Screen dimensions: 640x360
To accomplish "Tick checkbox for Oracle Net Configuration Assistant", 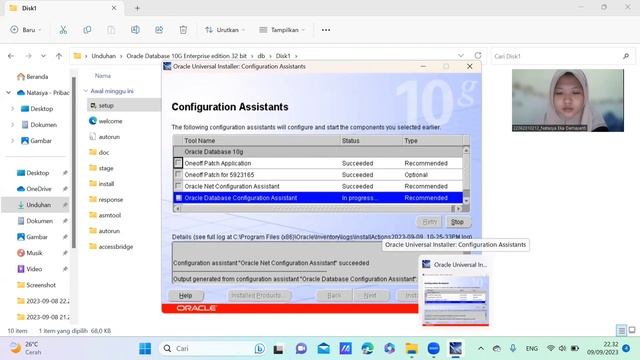I will click(x=178, y=186).
